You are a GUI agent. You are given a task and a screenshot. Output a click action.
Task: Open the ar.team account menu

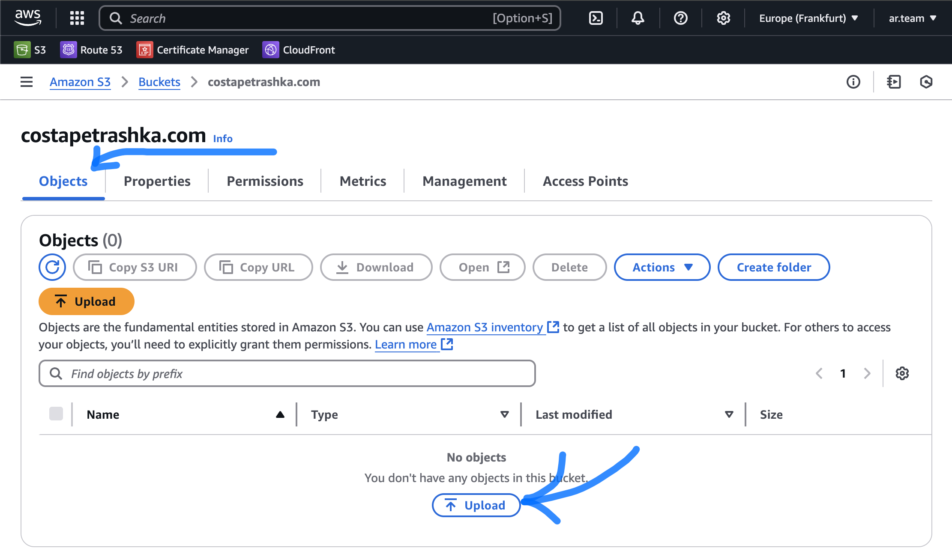tap(912, 18)
